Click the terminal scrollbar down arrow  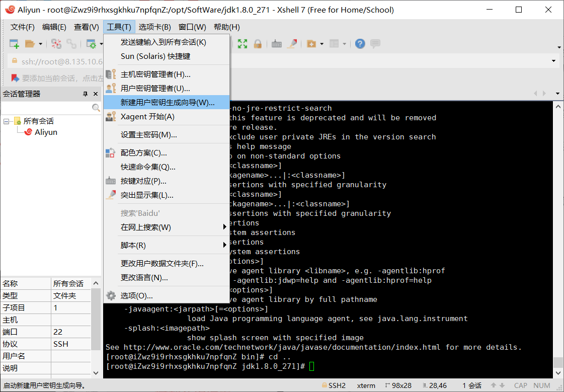coord(558,373)
